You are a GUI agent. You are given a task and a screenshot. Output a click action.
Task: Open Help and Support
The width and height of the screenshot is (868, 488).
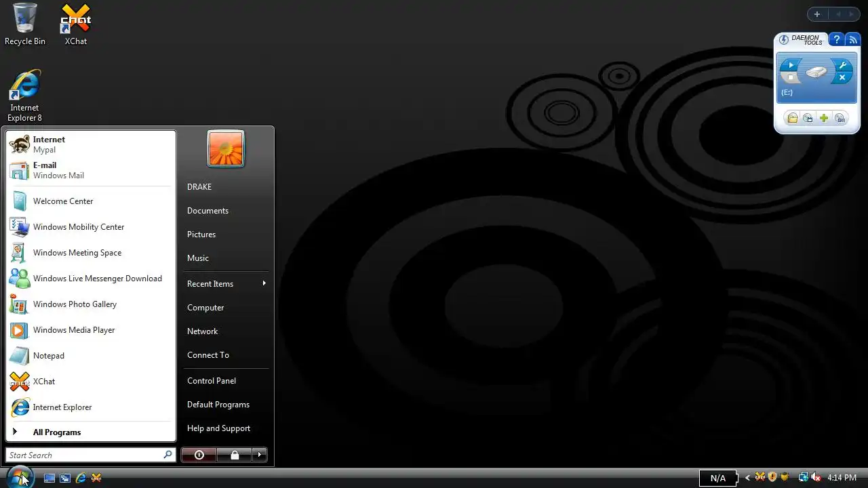coord(226,428)
